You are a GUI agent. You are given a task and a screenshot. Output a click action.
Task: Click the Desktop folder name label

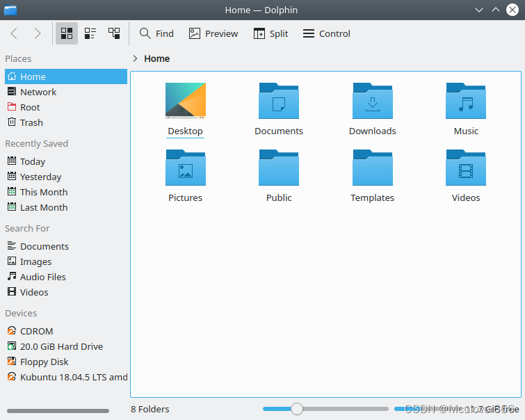tap(186, 131)
